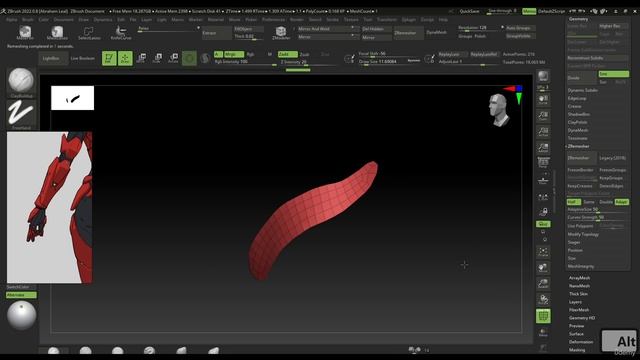Toggle the green PolyF wireframe icon

[543, 316]
